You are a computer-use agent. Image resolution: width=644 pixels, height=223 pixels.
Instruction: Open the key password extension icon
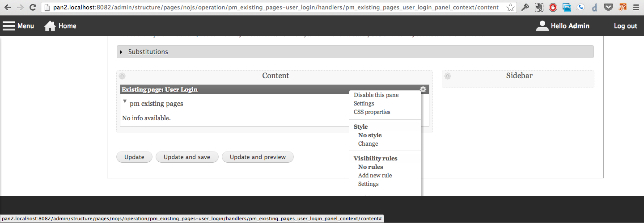pos(525,7)
